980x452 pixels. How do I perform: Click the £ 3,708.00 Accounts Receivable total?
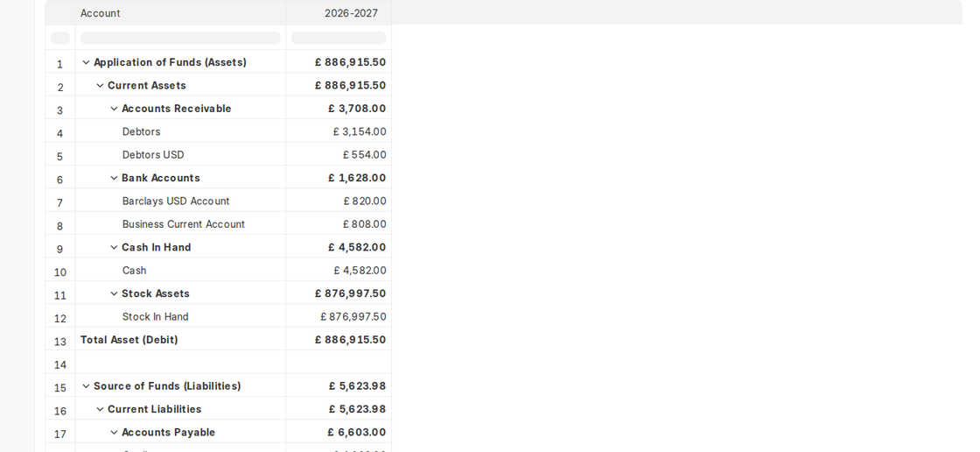tap(357, 109)
